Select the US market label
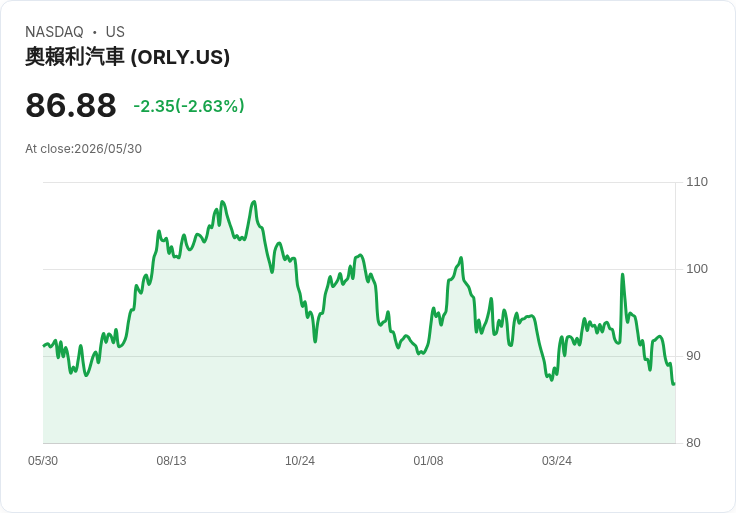The height and width of the screenshot is (513, 736). 115,32
